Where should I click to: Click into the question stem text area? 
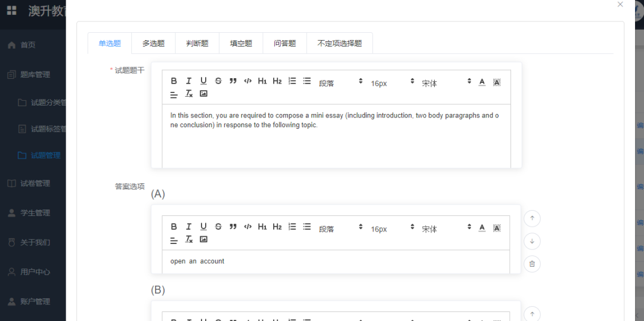pos(336,135)
